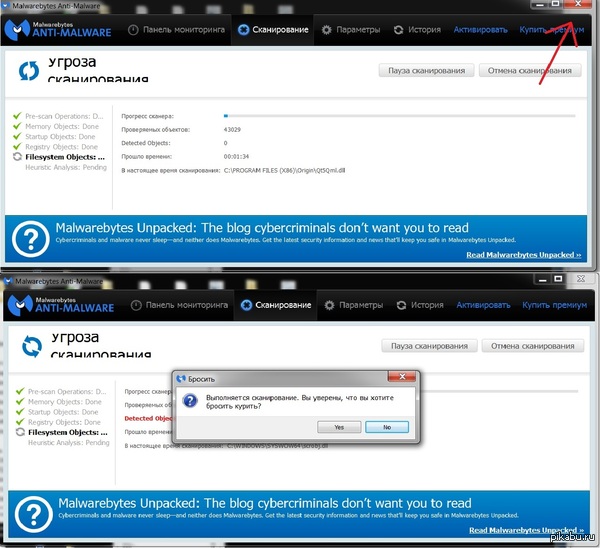Click the dashboard gauge icon in the upper window
600x548 pixels.
pyautogui.click(x=134, y=30)
